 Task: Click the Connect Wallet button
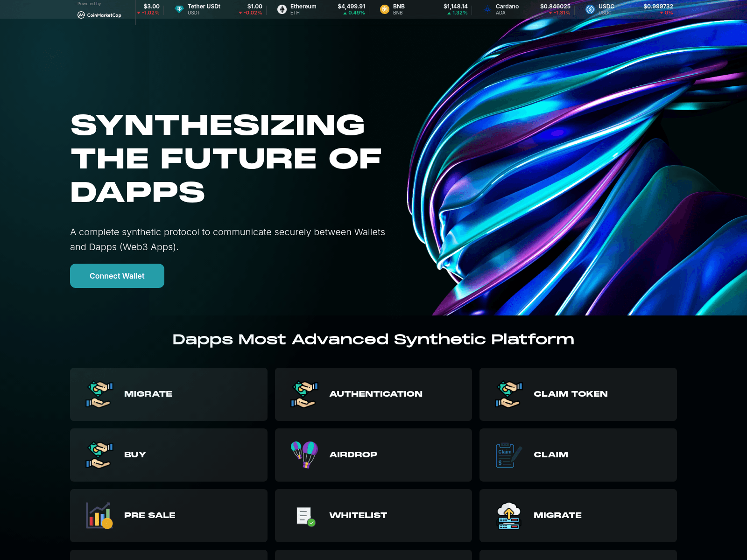[x=117, y=276]
